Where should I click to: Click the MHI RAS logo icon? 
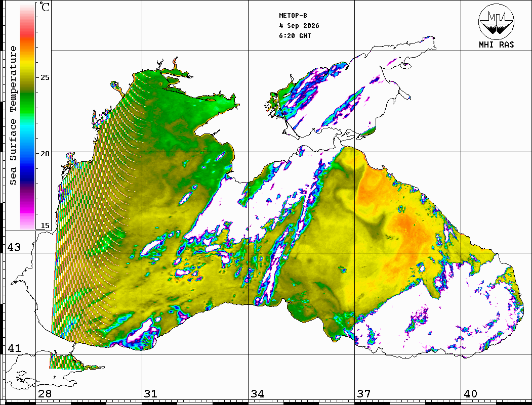pos(496,21)
